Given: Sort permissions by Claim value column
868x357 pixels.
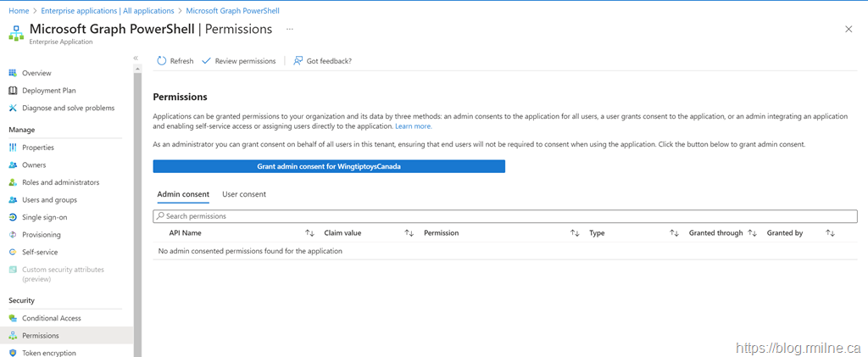Looking at the screenshot, I should click(409, 232).
